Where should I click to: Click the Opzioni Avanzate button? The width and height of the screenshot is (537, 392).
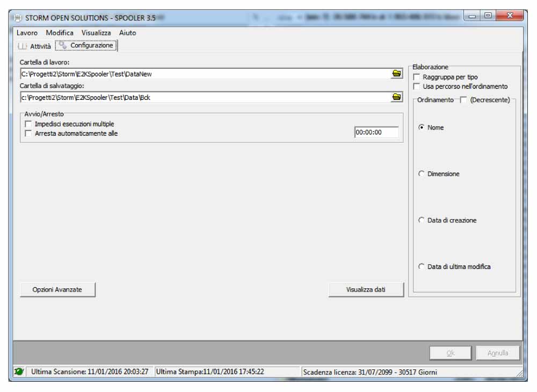tap(57, 289)
